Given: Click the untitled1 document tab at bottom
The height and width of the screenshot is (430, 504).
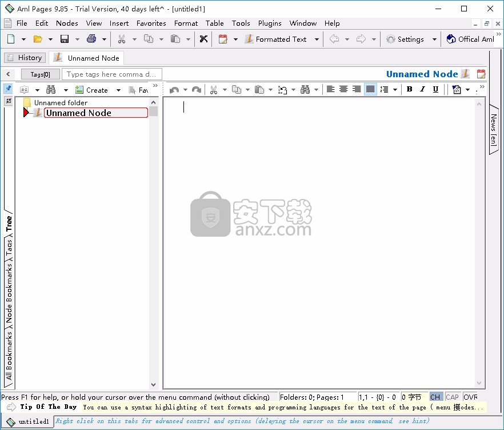Looking at the screenshot, I should (x=27, y=421).
